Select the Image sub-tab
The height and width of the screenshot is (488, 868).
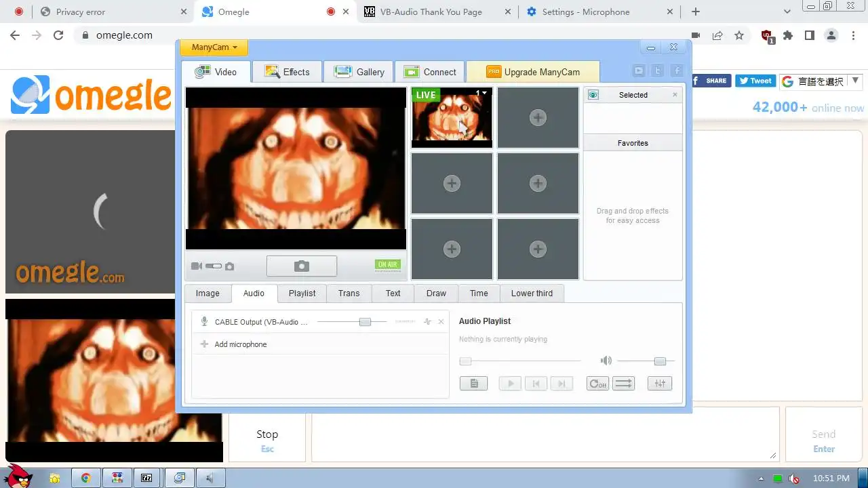tap(208, 293)
